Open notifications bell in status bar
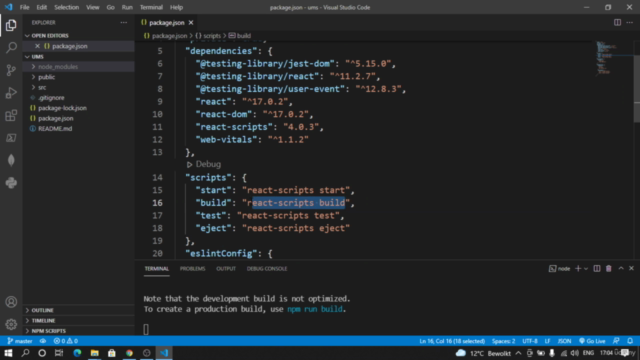The height and width of the screenshot is (360, 640). tap(630, 341)
